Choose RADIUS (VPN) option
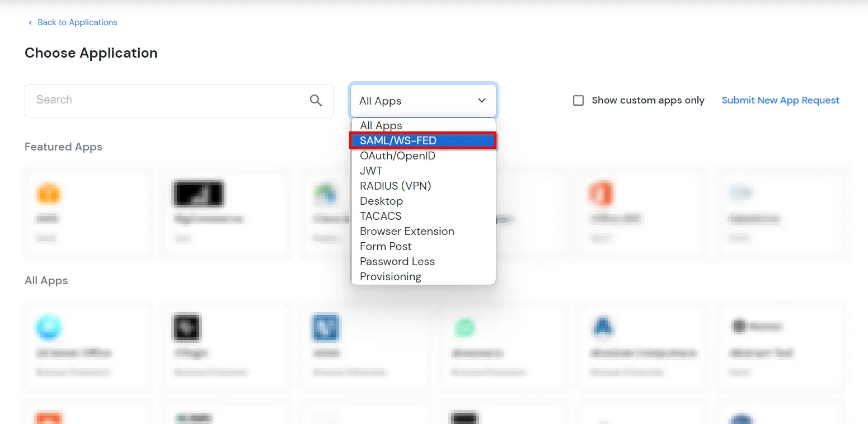Image resolution: width=868 pixels, height=424 pixels. click(x=423, y=186)
